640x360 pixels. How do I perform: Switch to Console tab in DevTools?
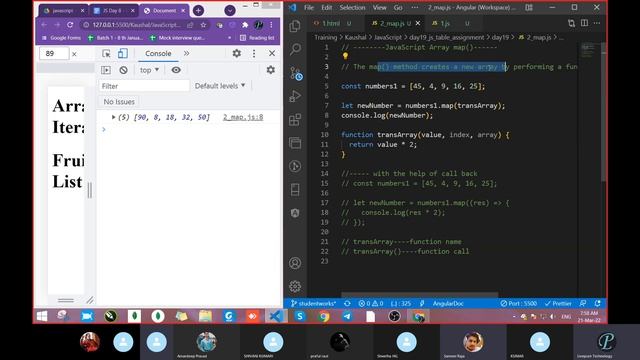tap(158, 53)
